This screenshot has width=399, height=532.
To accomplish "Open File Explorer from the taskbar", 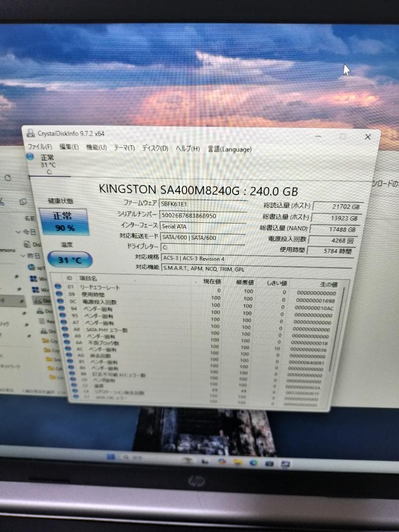I will click(237, 462).
